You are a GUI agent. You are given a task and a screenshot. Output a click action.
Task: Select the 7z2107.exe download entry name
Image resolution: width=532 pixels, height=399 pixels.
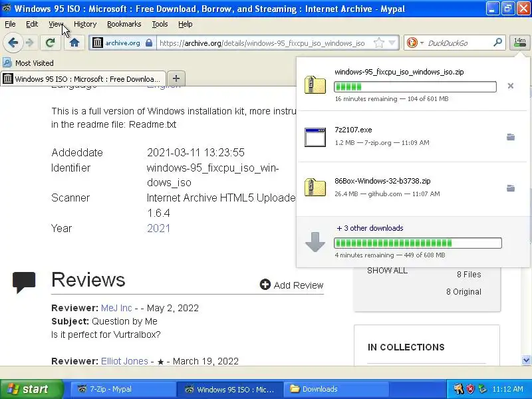[353, 130]
